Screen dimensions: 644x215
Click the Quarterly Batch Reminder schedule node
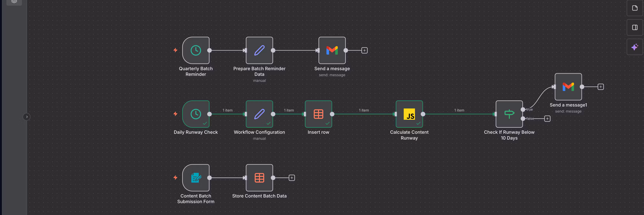(196, 50)
